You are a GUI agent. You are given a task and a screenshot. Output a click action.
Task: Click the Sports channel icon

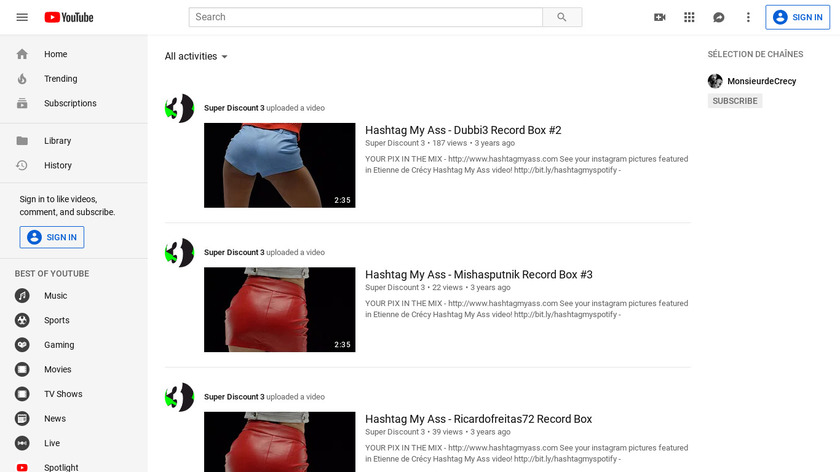tap(22, 320)
